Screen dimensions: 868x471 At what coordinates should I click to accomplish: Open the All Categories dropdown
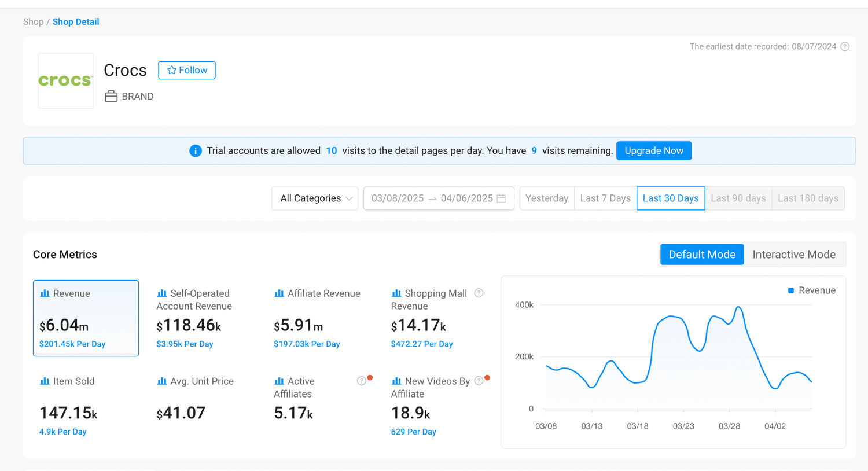315,198
